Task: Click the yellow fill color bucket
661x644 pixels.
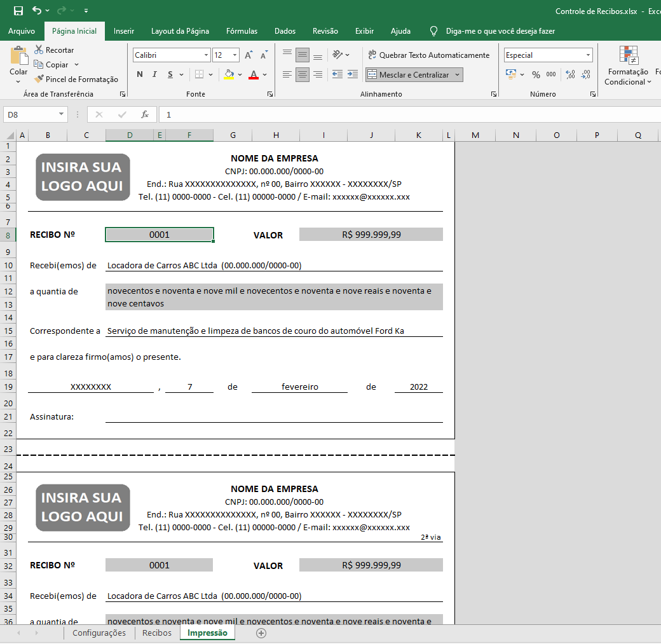Action: pos(229,75)
